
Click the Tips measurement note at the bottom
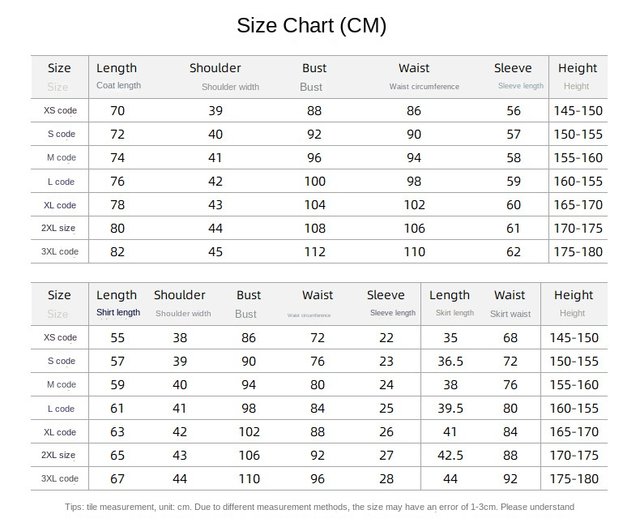(319, 507)
